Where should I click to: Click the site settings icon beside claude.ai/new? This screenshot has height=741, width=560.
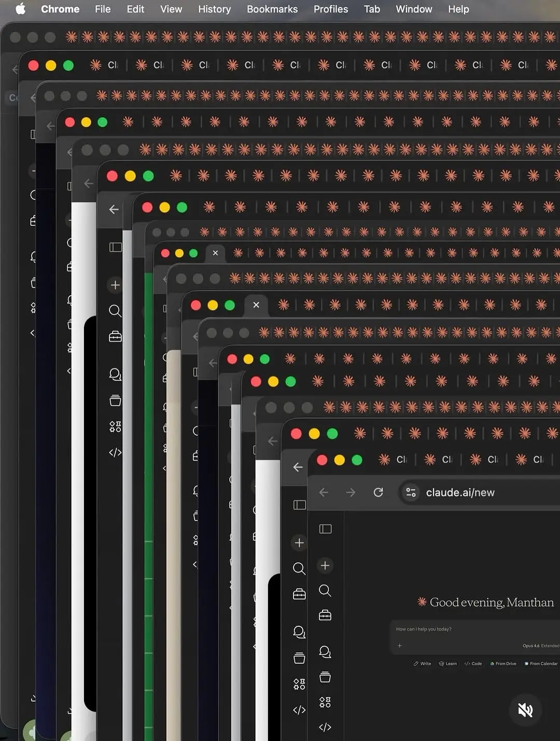pyautogui.click(x=411, y=492)
